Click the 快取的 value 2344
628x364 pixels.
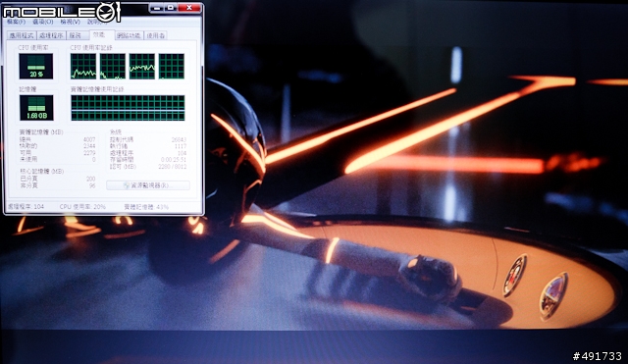(x=89, y=146)
